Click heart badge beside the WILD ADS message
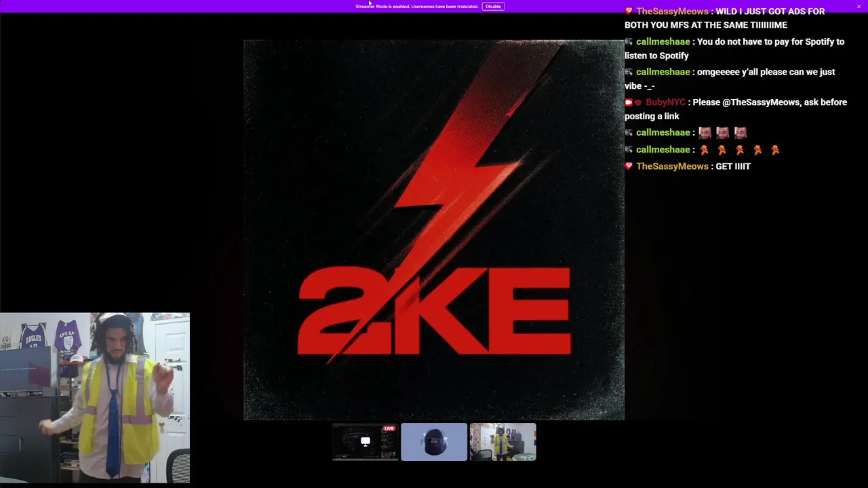The image size is (868, 488). 629,12
